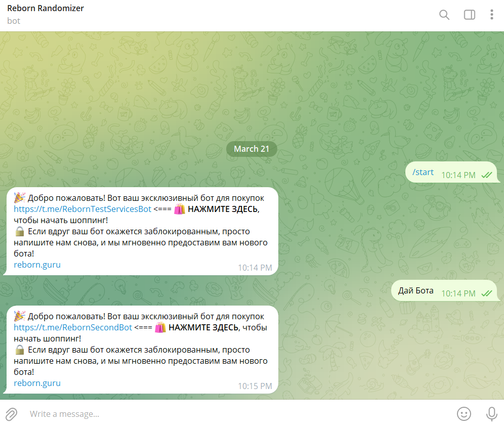This screenshot has height=428, width=504.
Task: Toggle the chat sidebar panel icon
Action: point(469,15)
